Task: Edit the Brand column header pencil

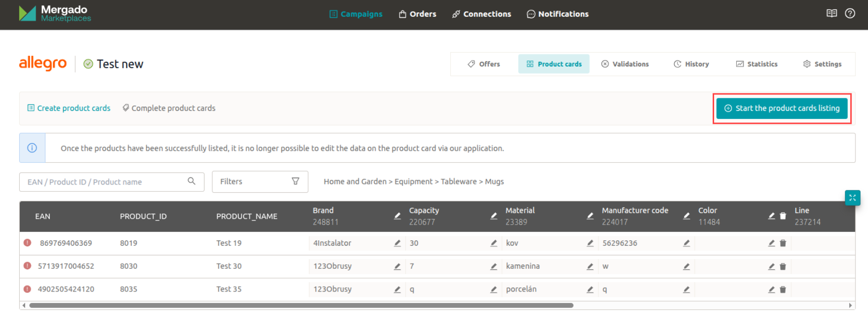Action: (x=397, y=216)
